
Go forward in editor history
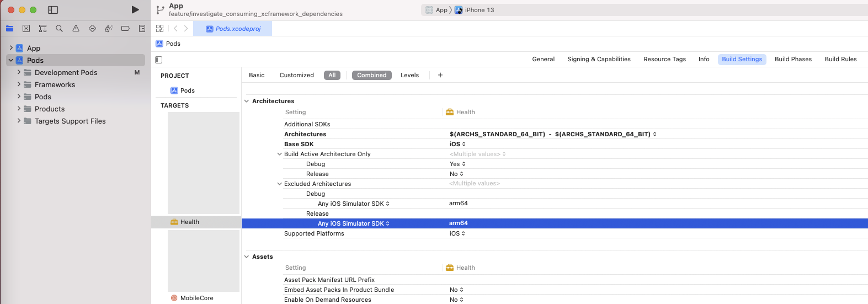[x=186, y=29]
